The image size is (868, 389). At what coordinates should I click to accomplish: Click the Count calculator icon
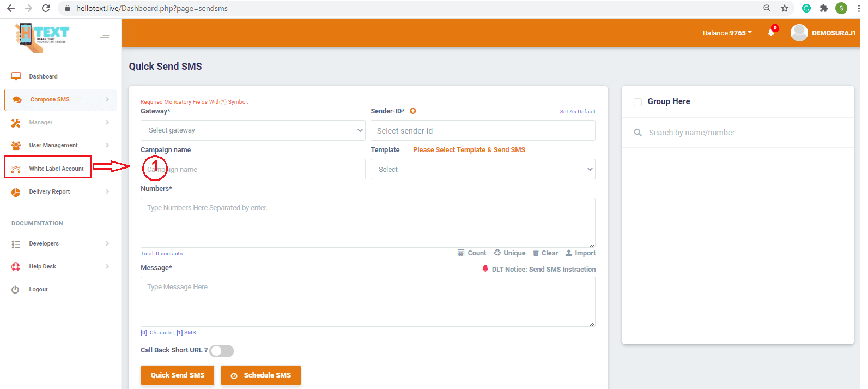[x=461, y=253]
